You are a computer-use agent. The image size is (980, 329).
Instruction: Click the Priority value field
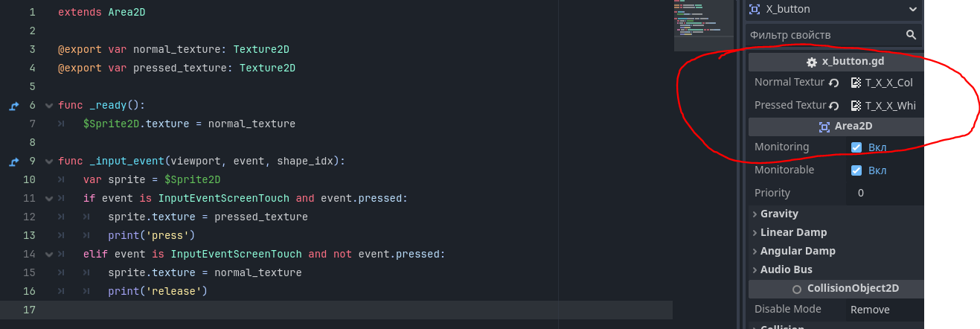click(x=885, y=193)
